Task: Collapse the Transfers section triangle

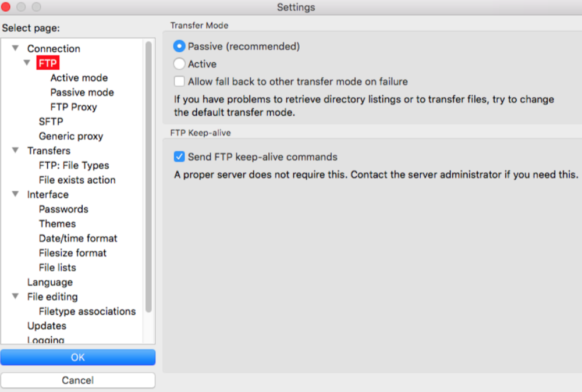Action: 15,150
